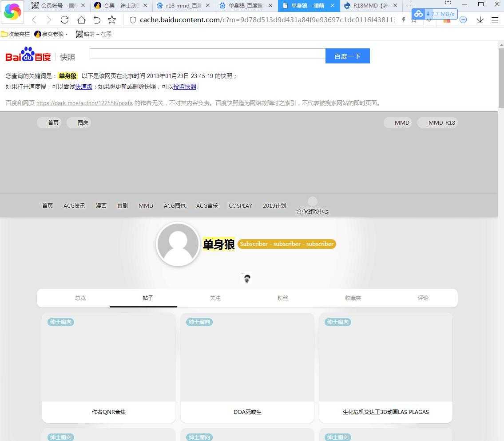Viewport: 504px width, 441px height.
Task: Click the address bar URL
Action: click(267, 20)
